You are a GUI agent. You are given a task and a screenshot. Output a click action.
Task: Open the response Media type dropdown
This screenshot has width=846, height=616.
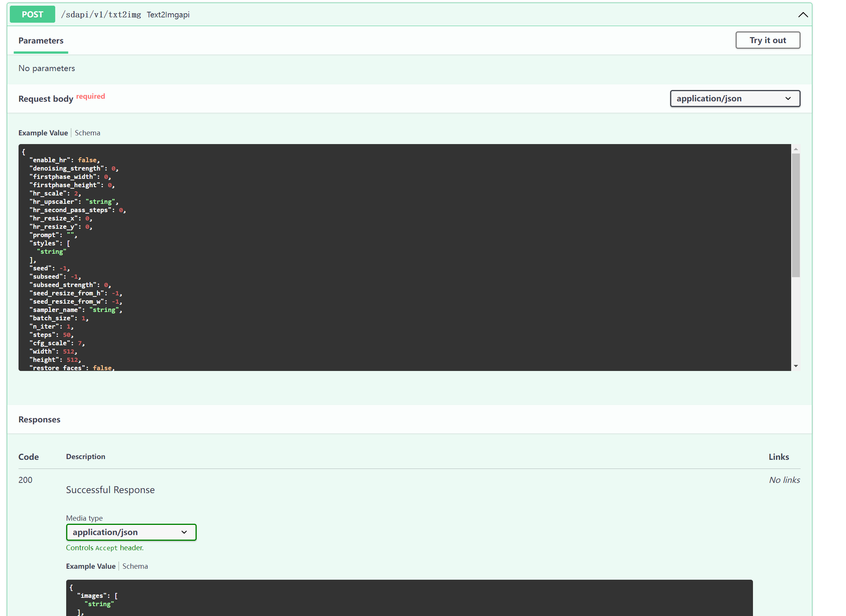131,532
